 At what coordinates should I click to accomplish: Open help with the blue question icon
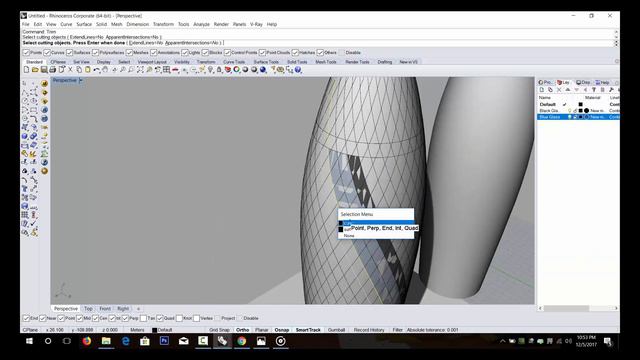298,70
